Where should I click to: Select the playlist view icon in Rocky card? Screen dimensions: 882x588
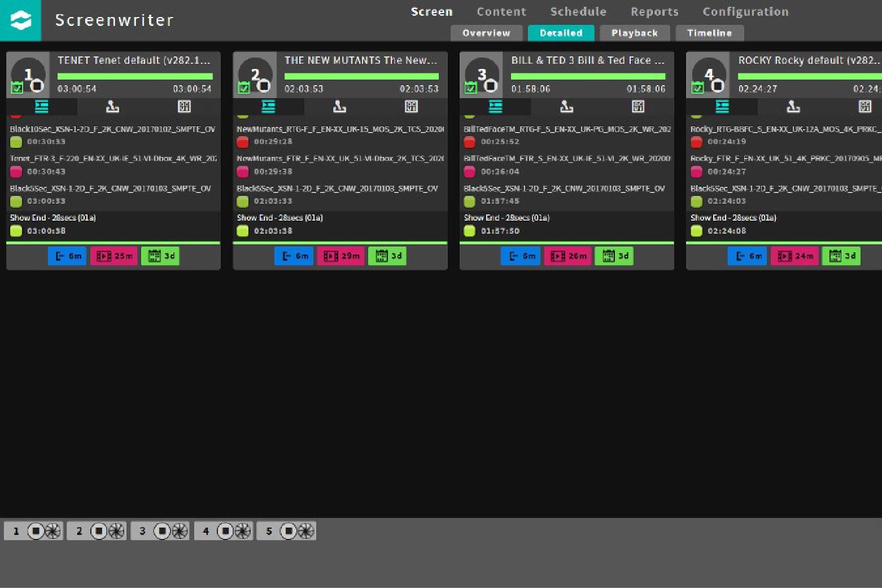pos(722,106)
